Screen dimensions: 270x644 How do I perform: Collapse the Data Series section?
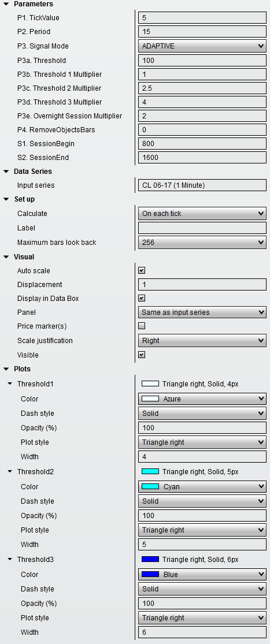[x=6, y=172]
